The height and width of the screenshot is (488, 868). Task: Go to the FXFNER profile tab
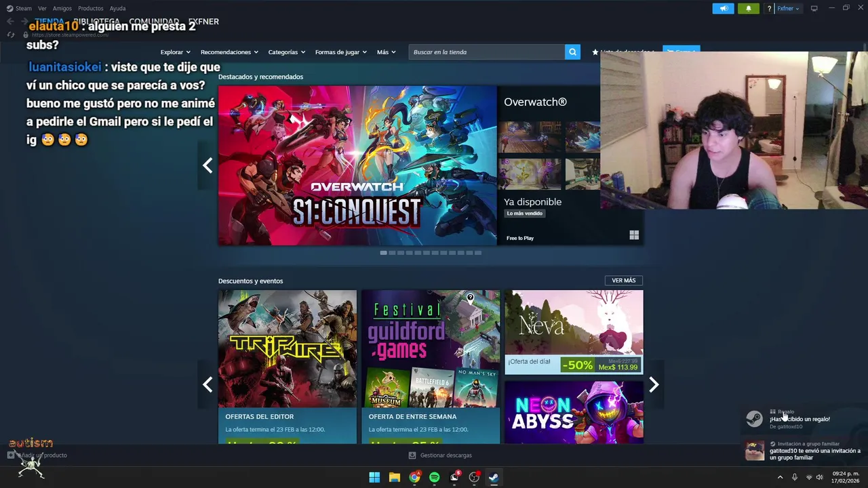(203, 22)
